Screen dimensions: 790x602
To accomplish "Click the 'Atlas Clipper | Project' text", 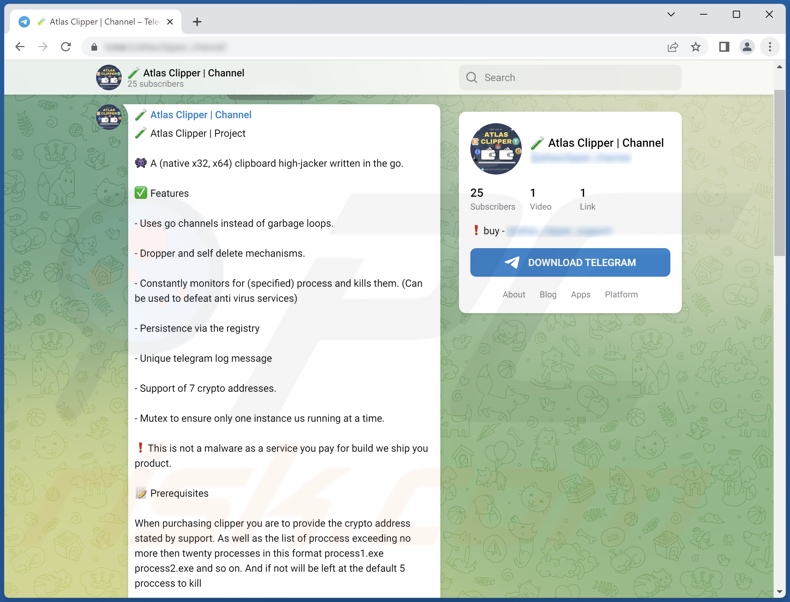I will click(198, 133).
